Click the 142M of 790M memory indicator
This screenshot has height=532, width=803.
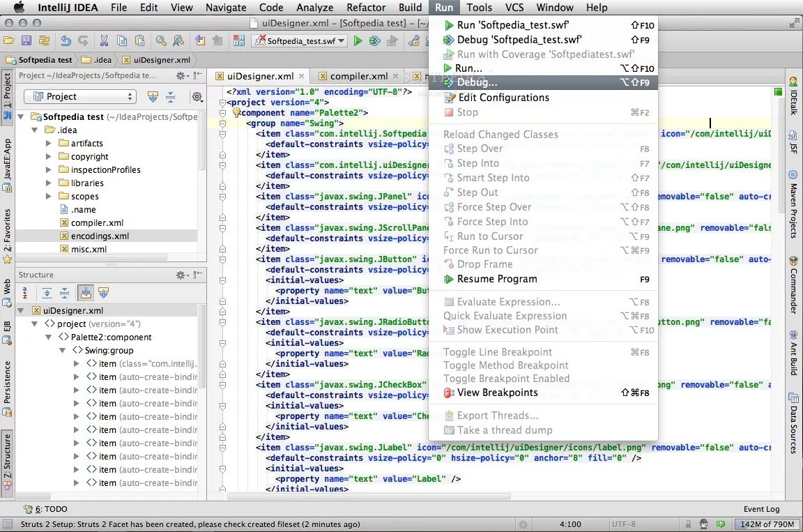coord(767,524)
